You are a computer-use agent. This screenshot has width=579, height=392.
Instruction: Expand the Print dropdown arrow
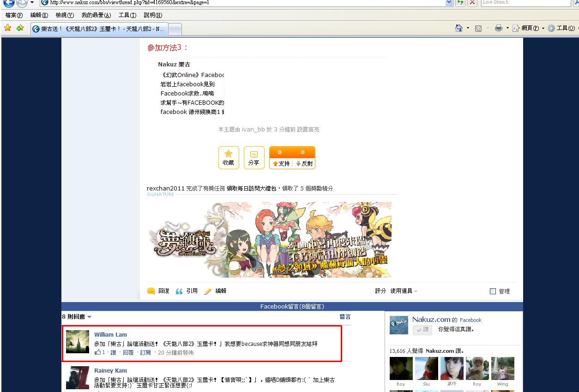pos(507,28)
